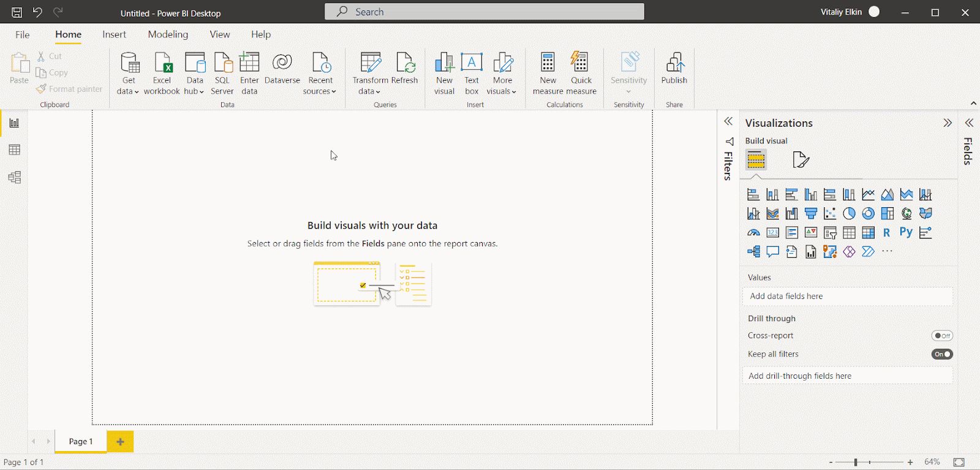Pick the funnel chart visual
Image resolution: width=980 pixels, height=470 pixels.
[810, 214]
